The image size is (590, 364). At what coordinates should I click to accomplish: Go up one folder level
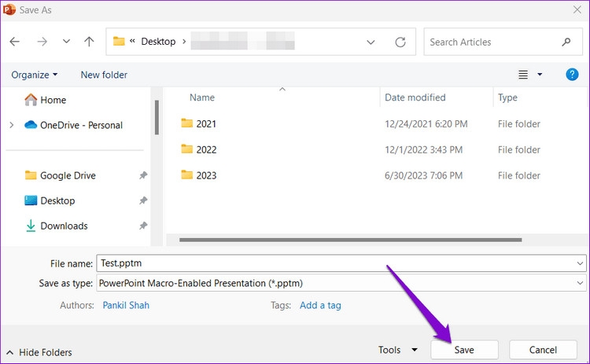point(89,42)
